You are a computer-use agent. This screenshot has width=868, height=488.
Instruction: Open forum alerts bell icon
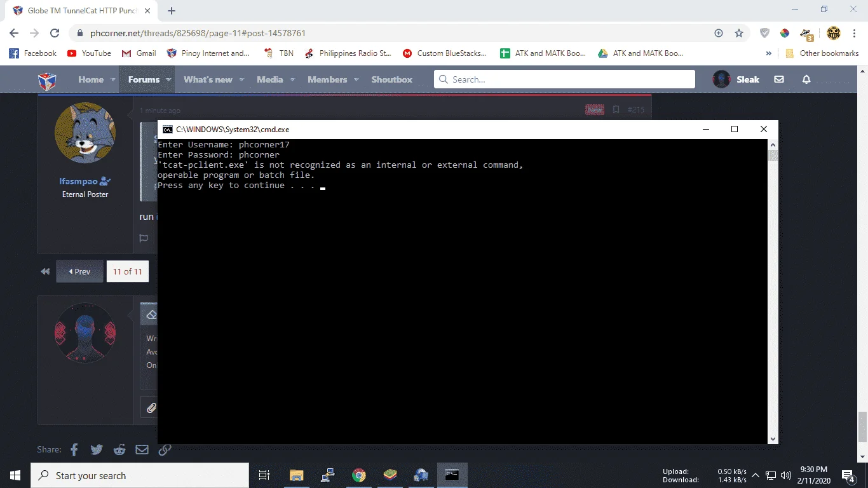pos(806,79)
